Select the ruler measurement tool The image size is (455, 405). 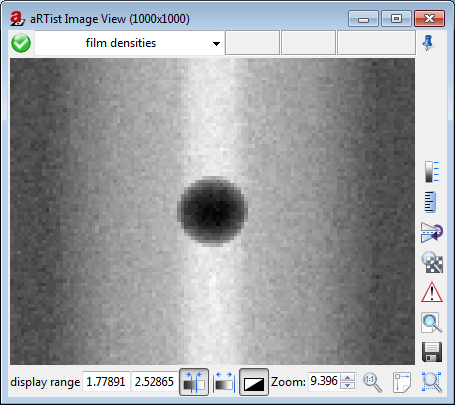(430, 202)
